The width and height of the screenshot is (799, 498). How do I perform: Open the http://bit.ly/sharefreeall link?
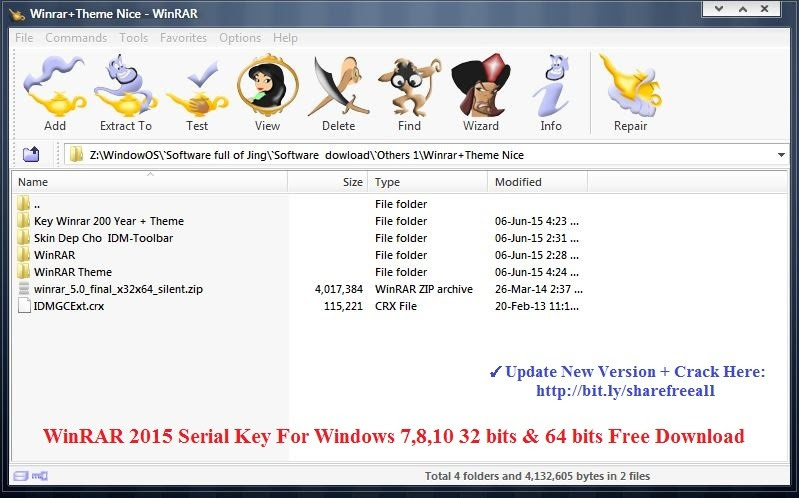(x=625, y=391)
